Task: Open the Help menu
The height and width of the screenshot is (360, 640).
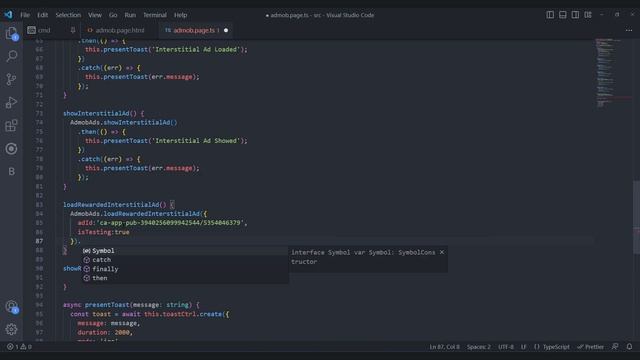Action: [180, 15]
